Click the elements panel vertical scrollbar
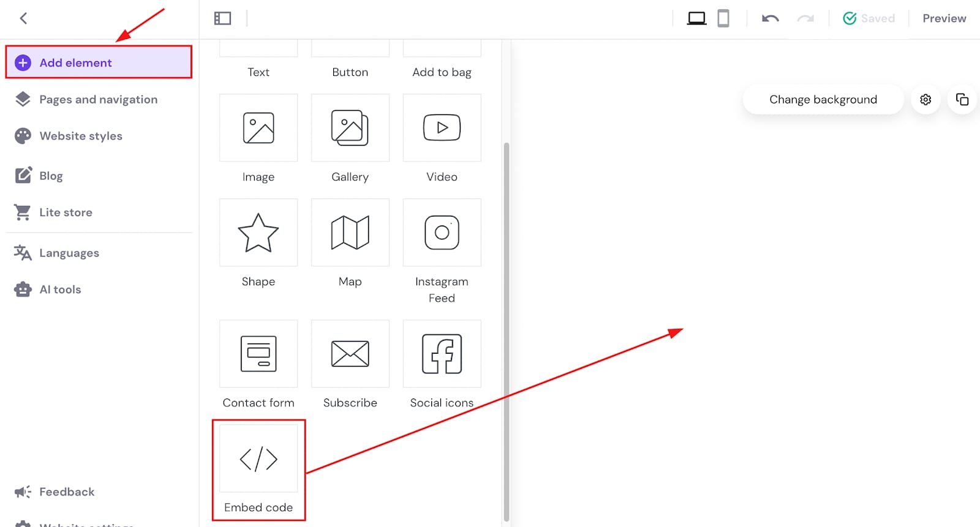The image size is (980, 527). tap(507, 331)
